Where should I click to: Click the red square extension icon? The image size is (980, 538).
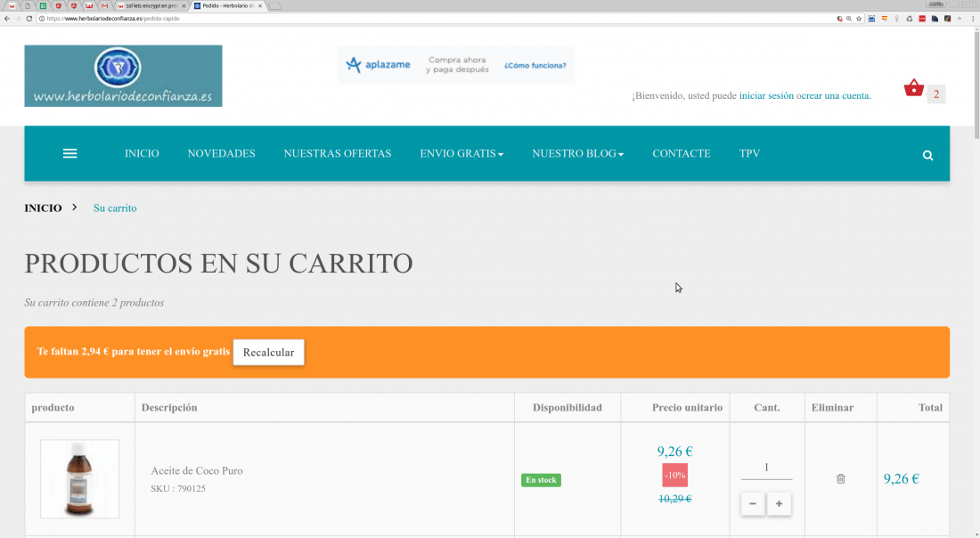click(922, 19)
